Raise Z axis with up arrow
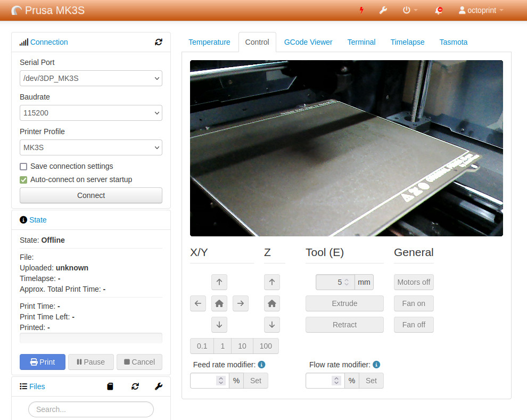This screenshot has height=420, width=527. point(272,282)
